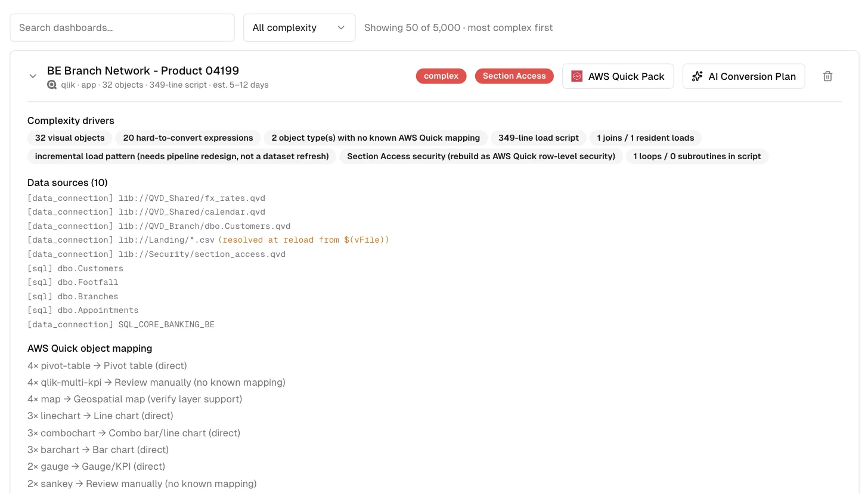Click the Showing 50 of 5,000 status text
The width and height of the screenshot is (868, 496).
tap(458, 27)
